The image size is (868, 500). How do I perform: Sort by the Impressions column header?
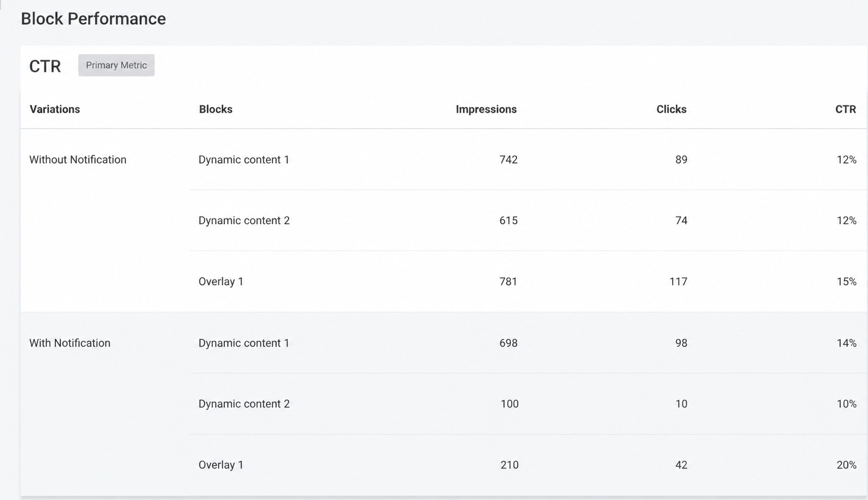tap(486, 109)
